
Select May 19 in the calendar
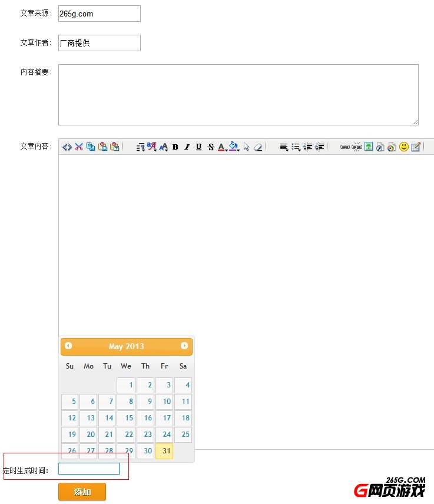click(x=69, y=435)
